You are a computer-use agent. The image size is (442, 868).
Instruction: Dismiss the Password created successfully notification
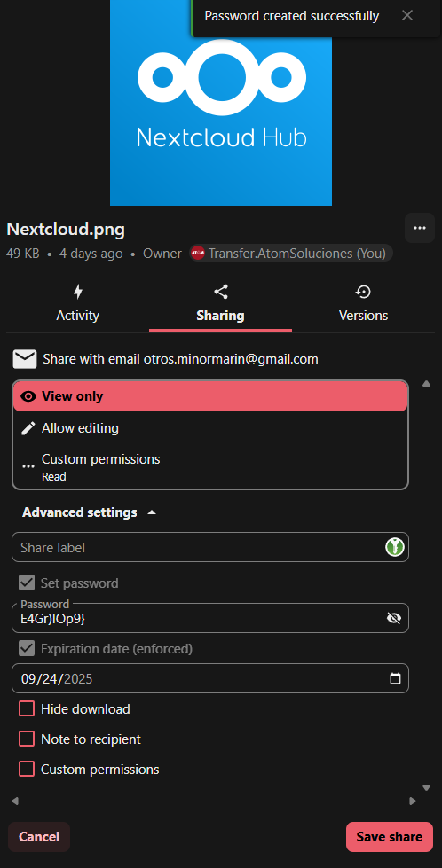tap(407, 15)
